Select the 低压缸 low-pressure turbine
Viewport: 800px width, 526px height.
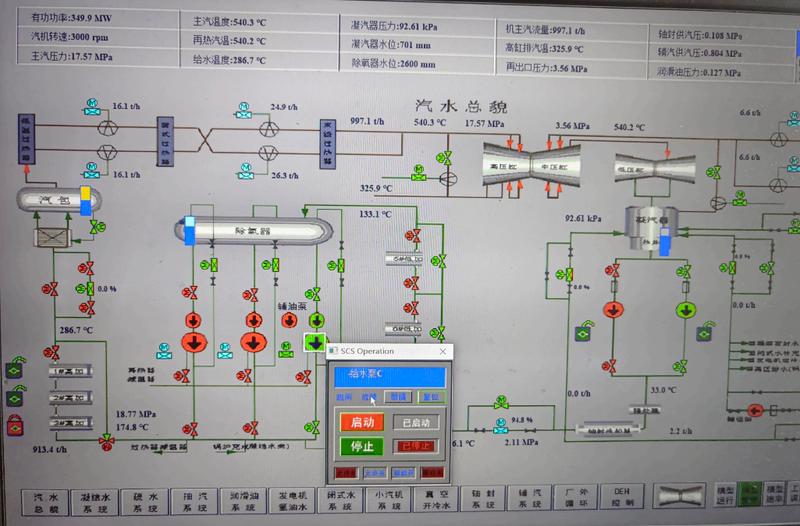(655, 168)
